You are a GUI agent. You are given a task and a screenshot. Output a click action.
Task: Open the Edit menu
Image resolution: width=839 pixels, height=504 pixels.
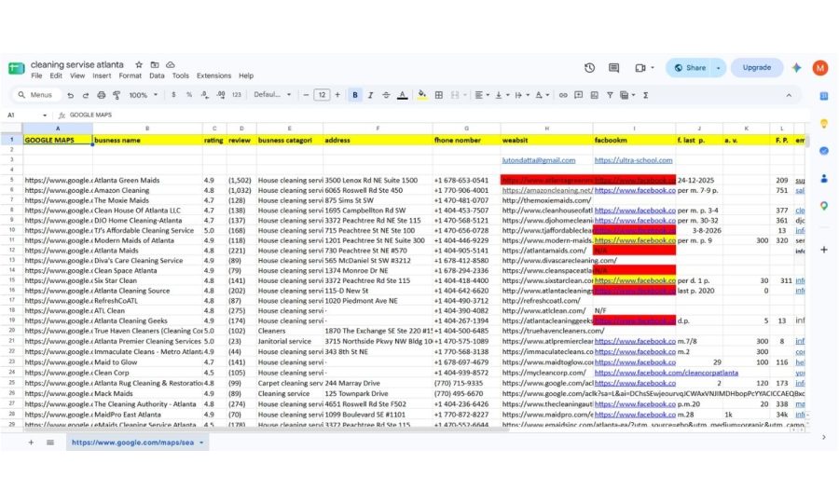pyautogui.click(x=56, y=75)
